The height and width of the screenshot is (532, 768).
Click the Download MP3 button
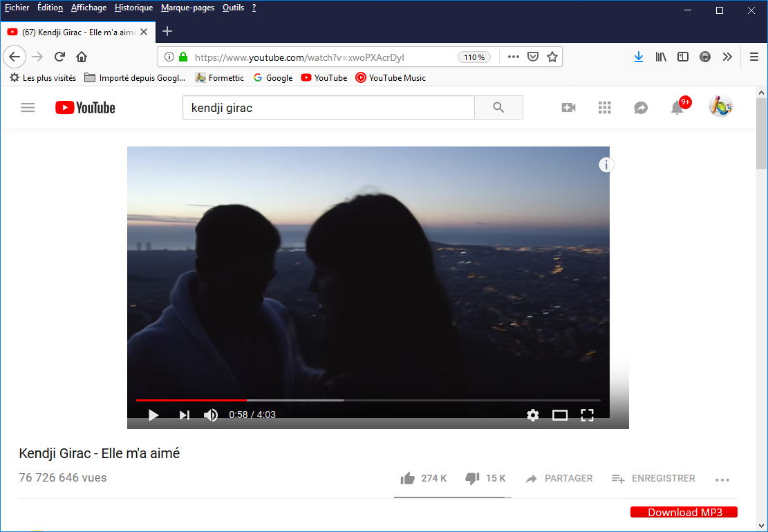[x=684, y=512]
